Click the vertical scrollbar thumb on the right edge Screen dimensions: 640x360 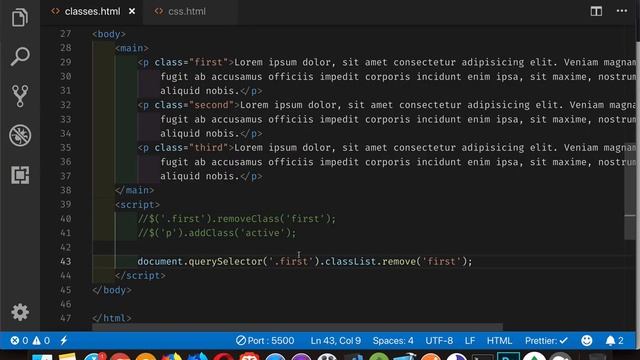point(631,191)
